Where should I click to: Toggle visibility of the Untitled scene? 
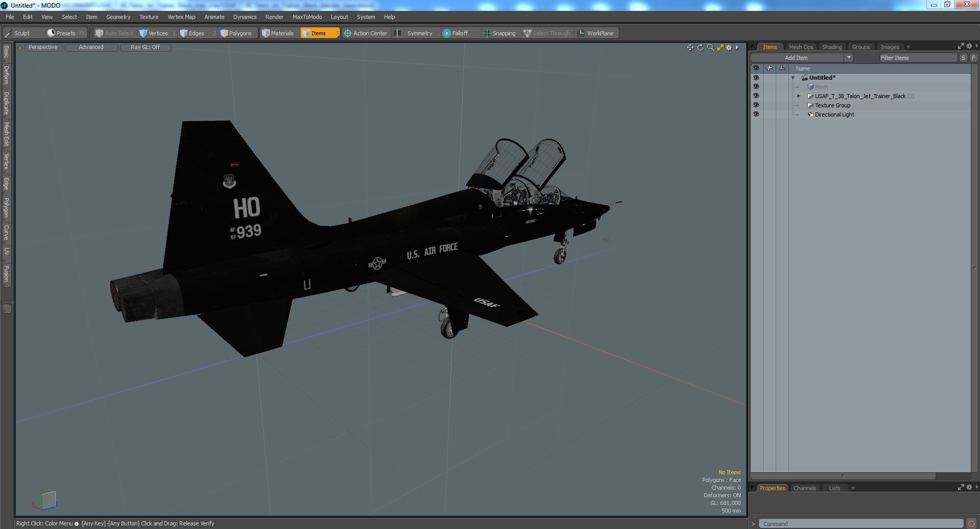[756, 78]
